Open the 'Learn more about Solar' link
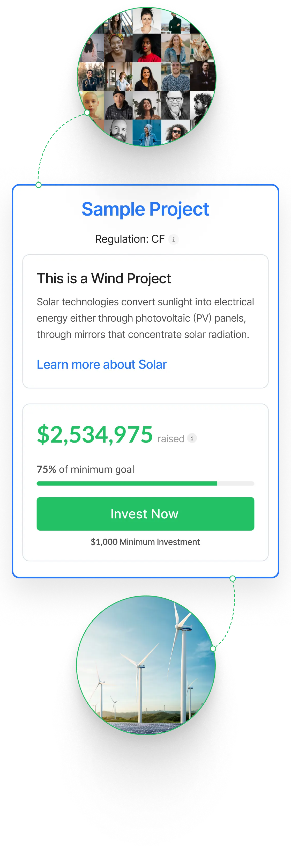Viewport: 291px width, 868px height. tap(101, 364)
